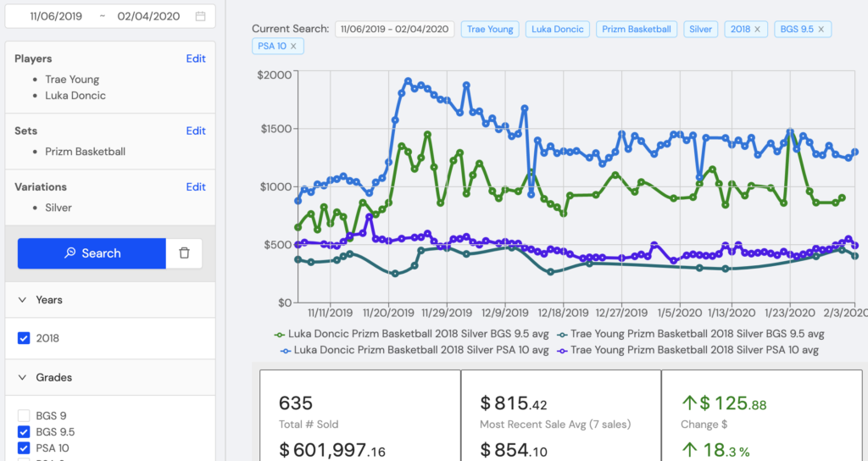Image resolution: width=868 pixels, height=461 pixels.
Task: Click the blue Search button
Action: 92,253
